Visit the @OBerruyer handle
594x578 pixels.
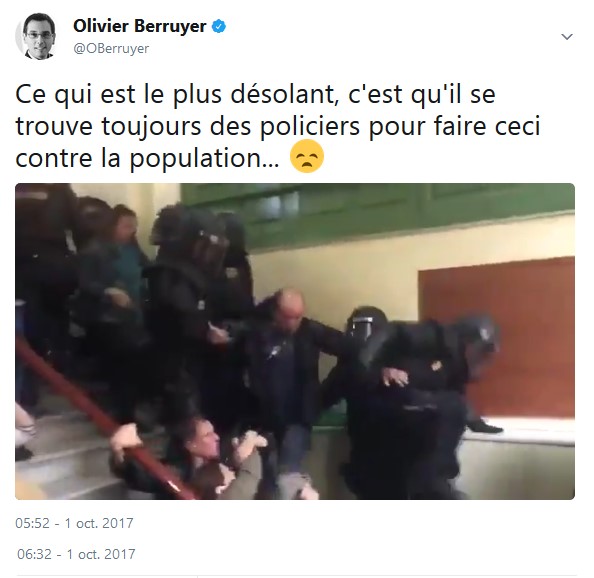pos(111,49)
